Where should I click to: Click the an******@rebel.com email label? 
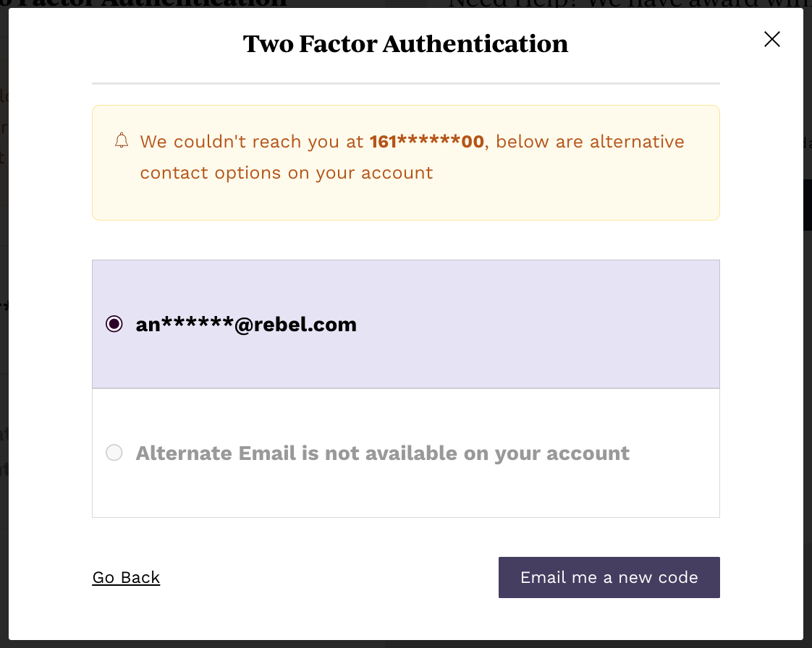tap(246, 325)
